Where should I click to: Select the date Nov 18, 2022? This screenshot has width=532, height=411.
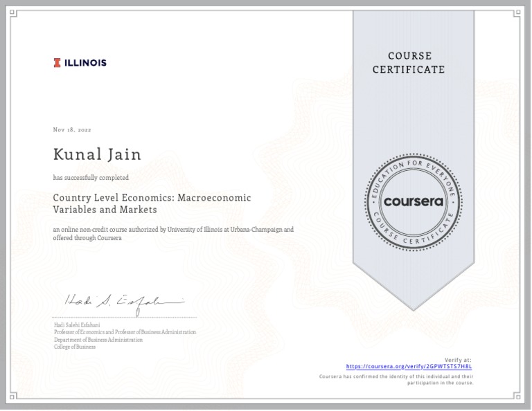72,129
